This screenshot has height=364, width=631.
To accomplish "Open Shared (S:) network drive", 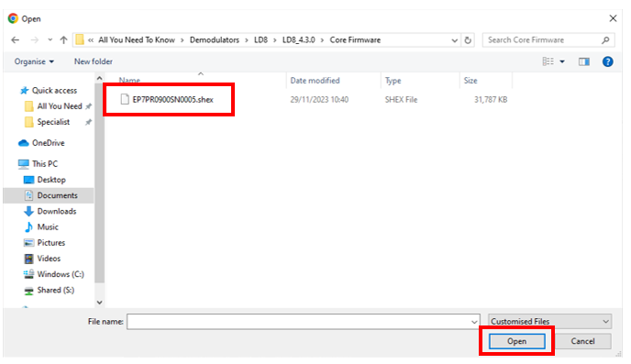I will 56,290.
